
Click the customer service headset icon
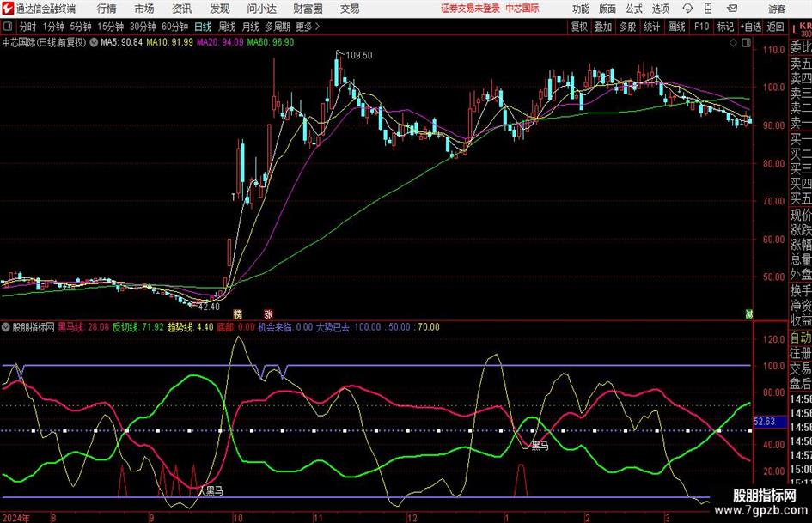coord(687,9)
